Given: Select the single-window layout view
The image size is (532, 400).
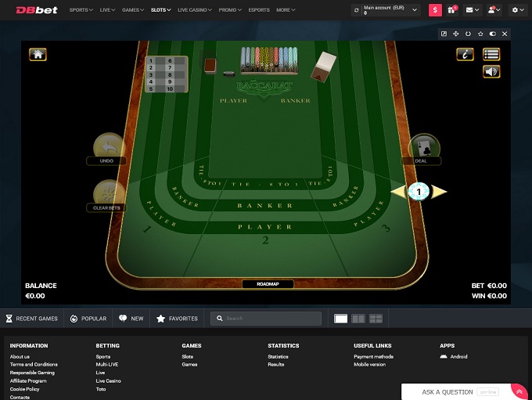Looking at the screenshot, I should pyautogui.click(x=341, y=319).
